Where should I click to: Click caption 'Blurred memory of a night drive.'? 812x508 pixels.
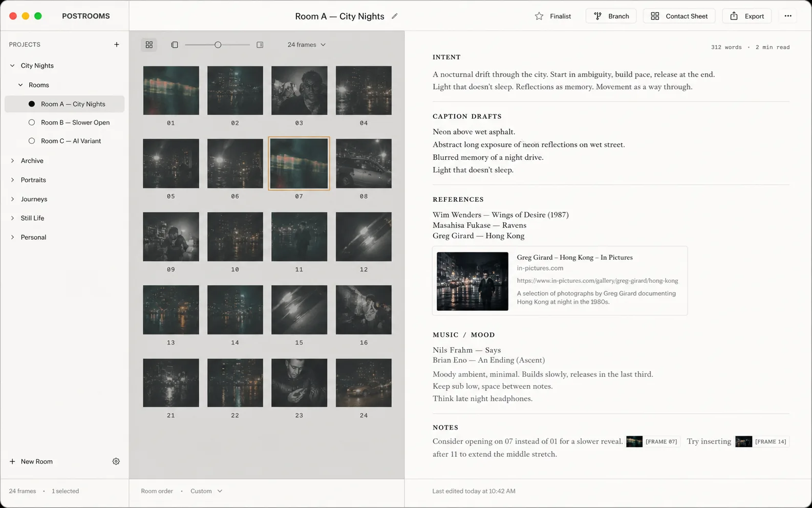488,158
